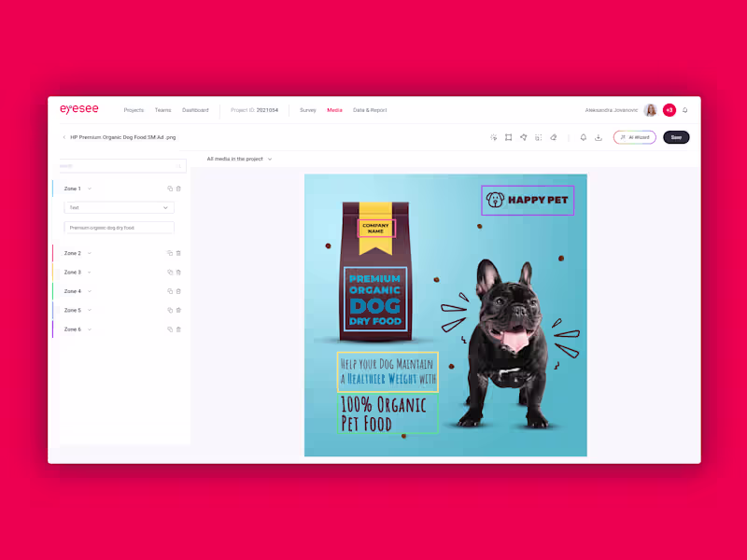Delete Zone 6
The image size is (747, 560).
click(x=178, y=329)
